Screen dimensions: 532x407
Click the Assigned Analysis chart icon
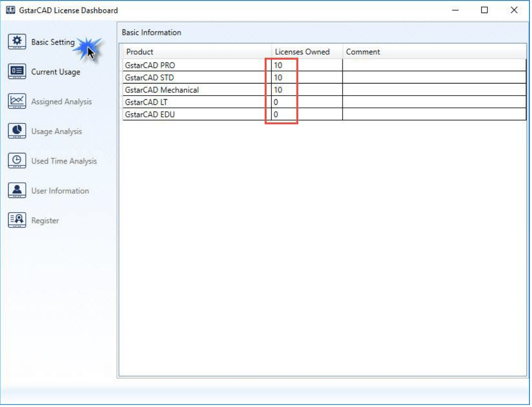[17, 101]
